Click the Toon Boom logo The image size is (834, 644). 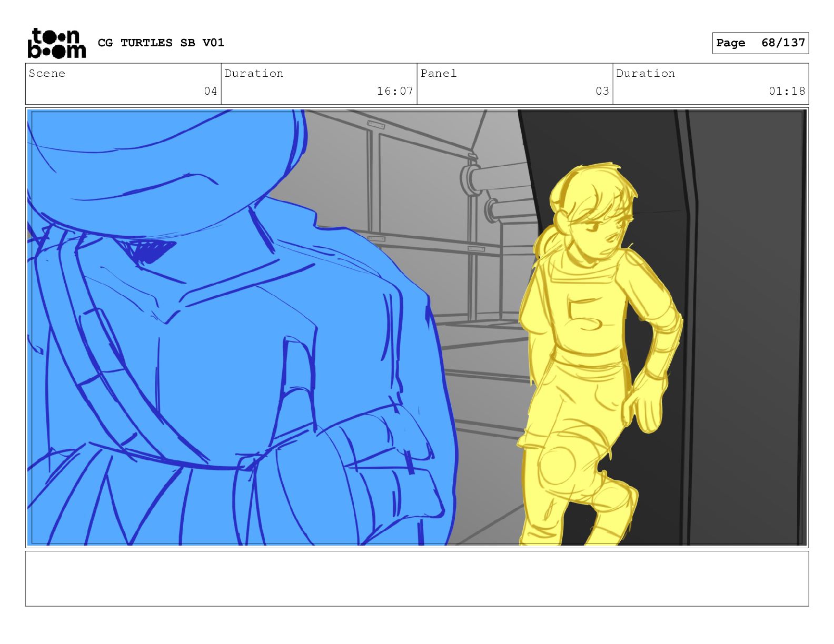[x=56, y=43]
